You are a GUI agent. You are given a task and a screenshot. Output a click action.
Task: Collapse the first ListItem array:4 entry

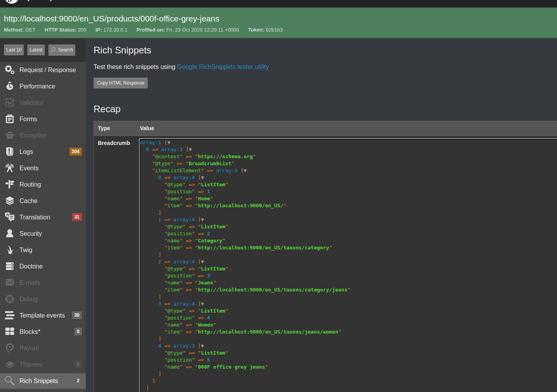[202, 178]
